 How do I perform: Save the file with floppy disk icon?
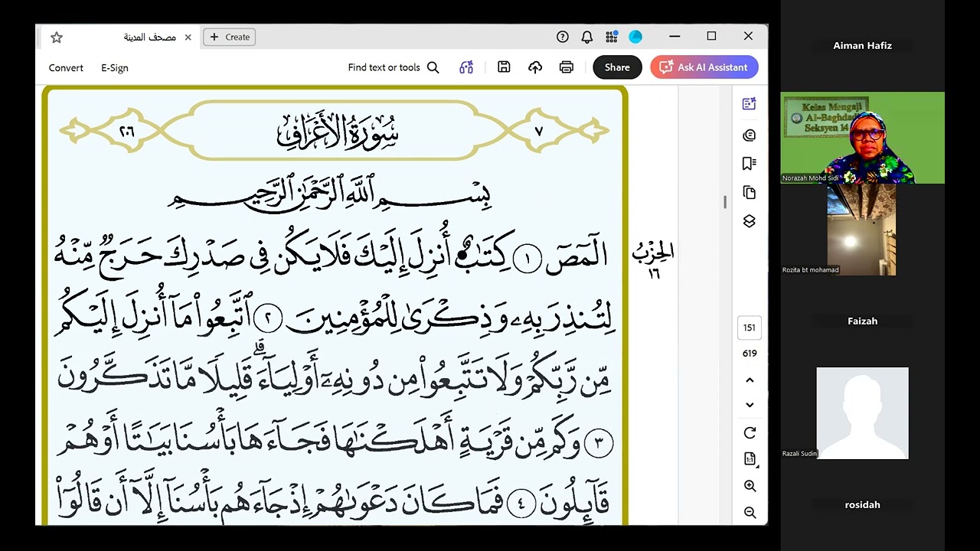504,67
